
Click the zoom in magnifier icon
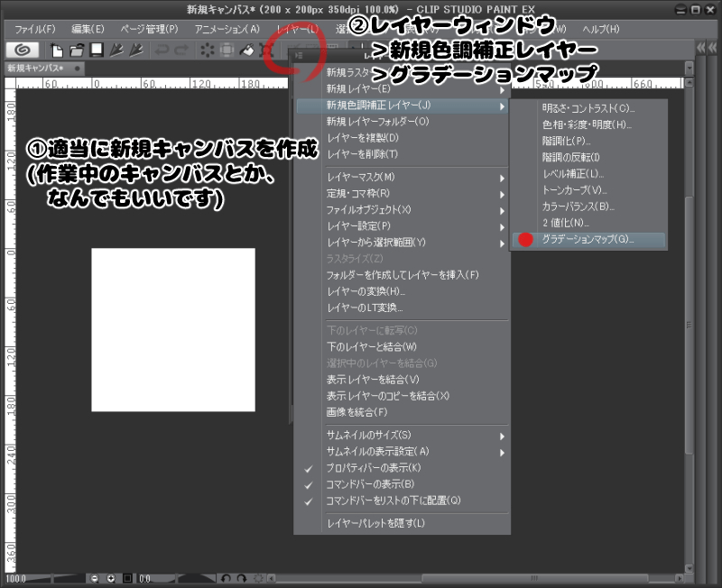coord(111,578)
